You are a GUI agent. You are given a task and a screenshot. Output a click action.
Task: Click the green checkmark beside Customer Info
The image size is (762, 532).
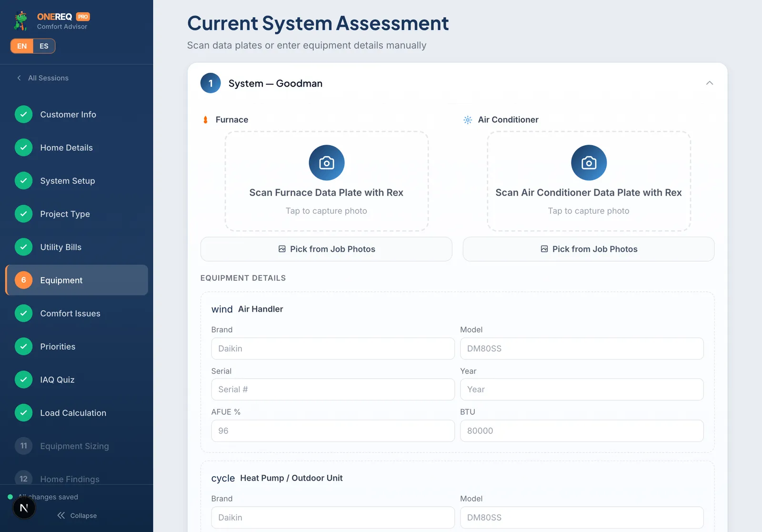pos(23,114)
